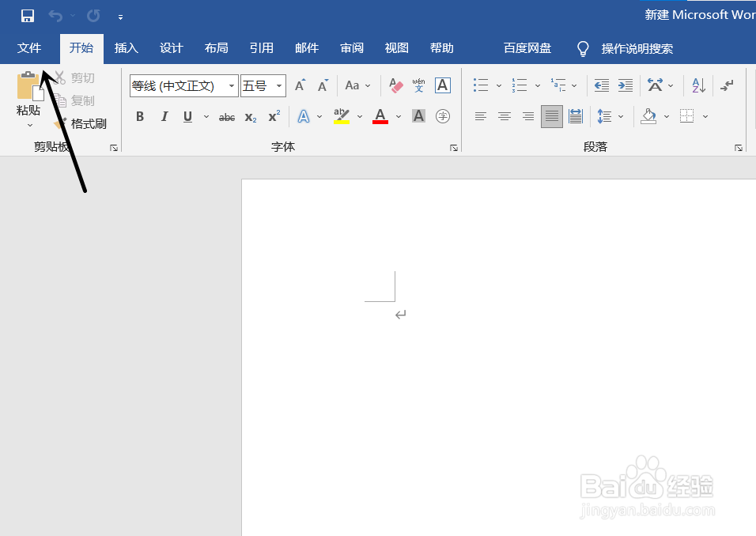
Task: Expand the 粘贴 paste options arrow
Action: pos(30,126)
